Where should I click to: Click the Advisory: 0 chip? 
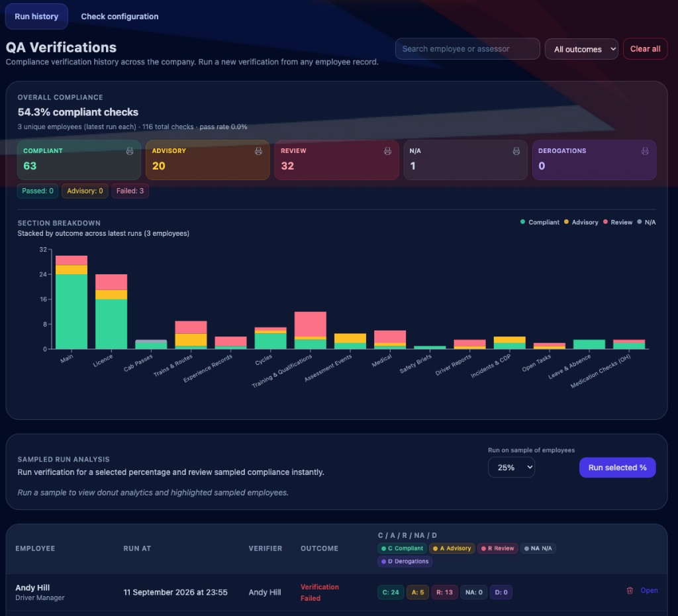point(85,191)
